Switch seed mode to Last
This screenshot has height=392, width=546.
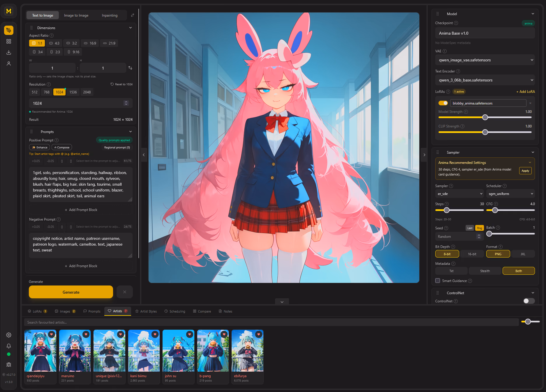pos(470,228)
